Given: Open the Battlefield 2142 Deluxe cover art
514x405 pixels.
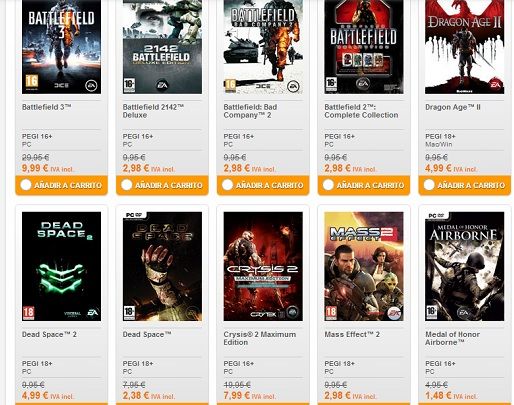Looking at the screenshot, I should [162, 47].
